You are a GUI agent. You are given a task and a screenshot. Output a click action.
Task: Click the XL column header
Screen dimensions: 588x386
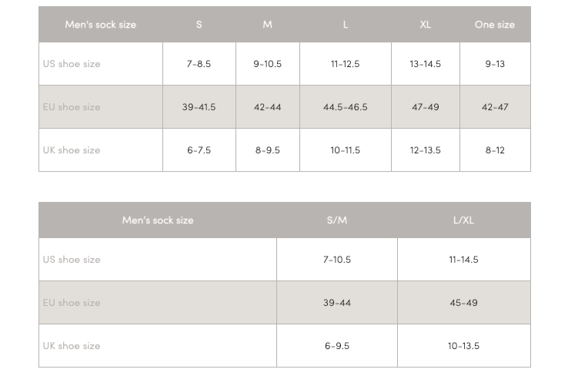click(x=426, y=25)
